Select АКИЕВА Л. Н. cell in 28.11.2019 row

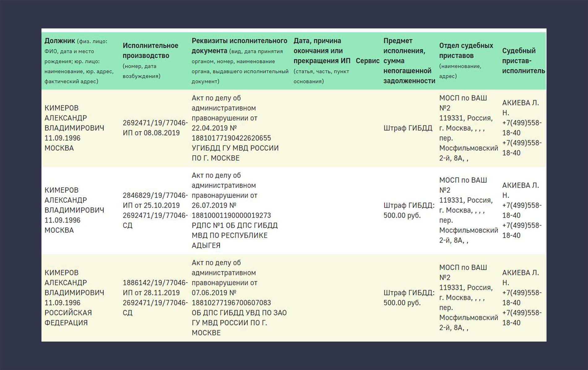522,298
